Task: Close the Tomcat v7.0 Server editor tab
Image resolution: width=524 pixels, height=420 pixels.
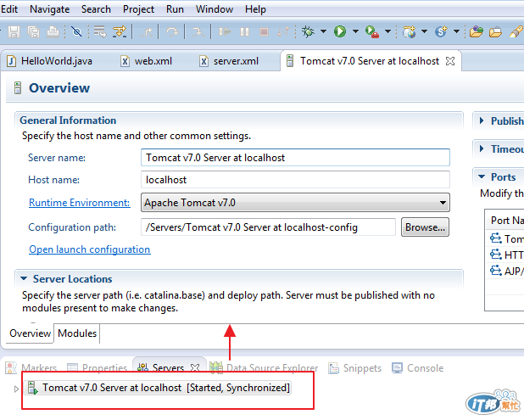Action: point(450,61)
